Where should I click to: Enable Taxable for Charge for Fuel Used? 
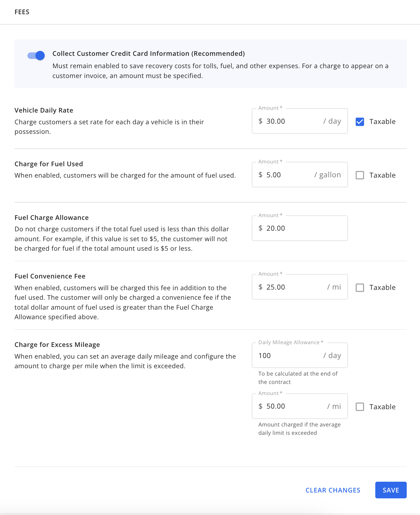360,175
